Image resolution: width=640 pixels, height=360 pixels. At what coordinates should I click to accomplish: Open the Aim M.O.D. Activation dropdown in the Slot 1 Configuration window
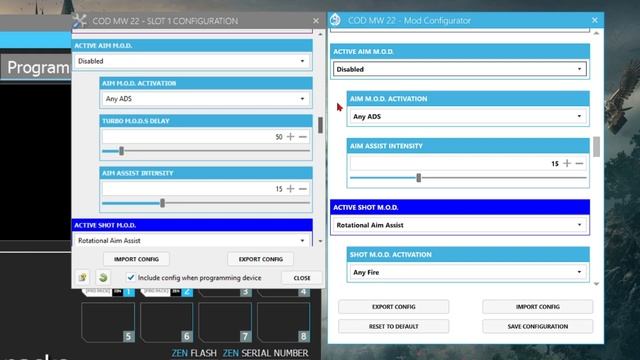[x=206, y=99]
